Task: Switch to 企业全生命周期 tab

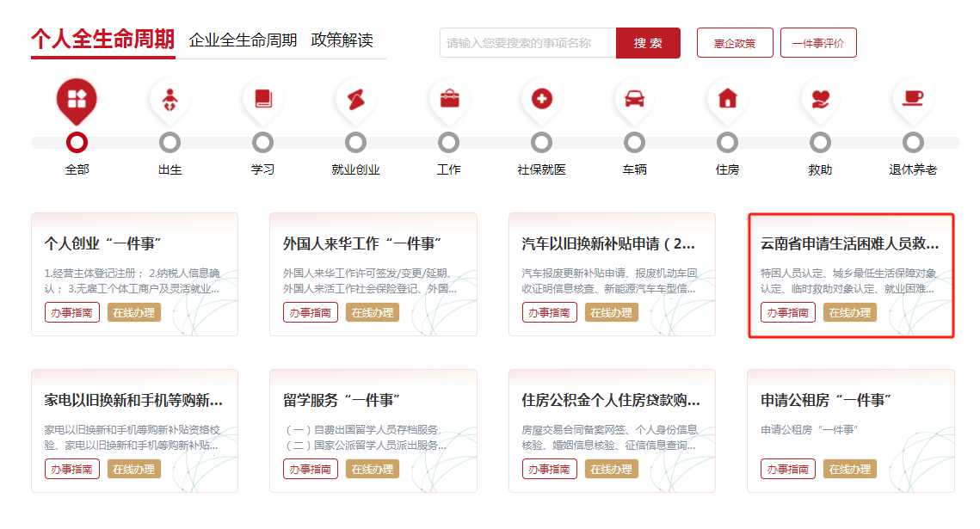Action: [x=242, y=39]
